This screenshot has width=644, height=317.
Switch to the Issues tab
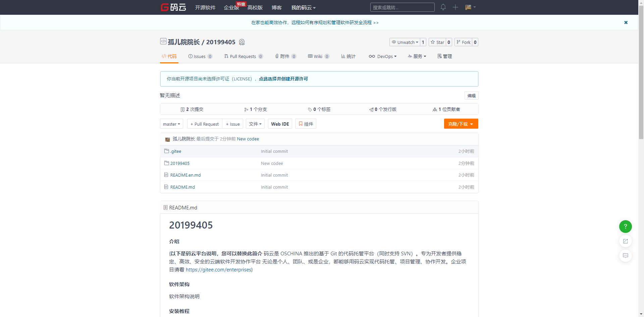200,56
